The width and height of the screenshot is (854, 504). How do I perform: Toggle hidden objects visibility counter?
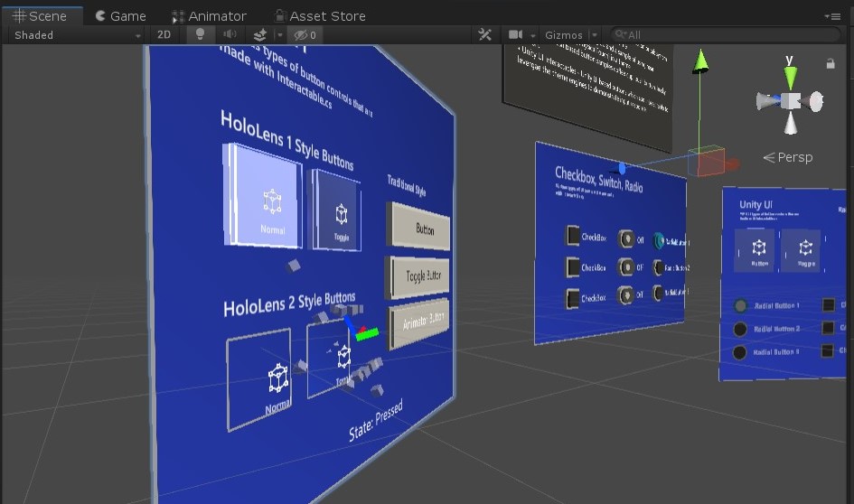point(305,35)
